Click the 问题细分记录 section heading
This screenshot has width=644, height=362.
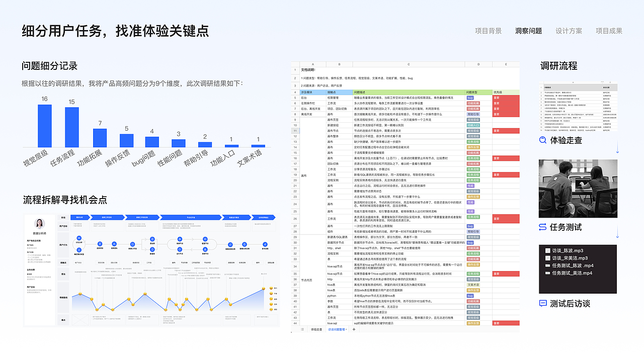click(49, 66)
